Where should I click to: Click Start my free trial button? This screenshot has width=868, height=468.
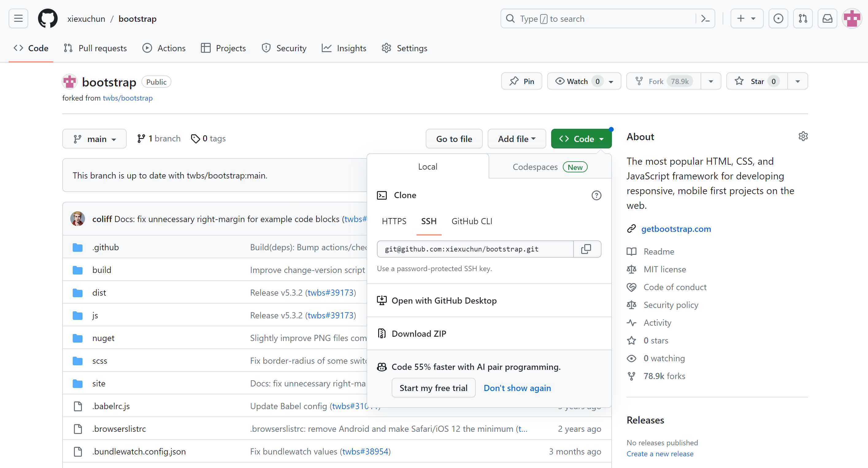[x=433, y=388]
